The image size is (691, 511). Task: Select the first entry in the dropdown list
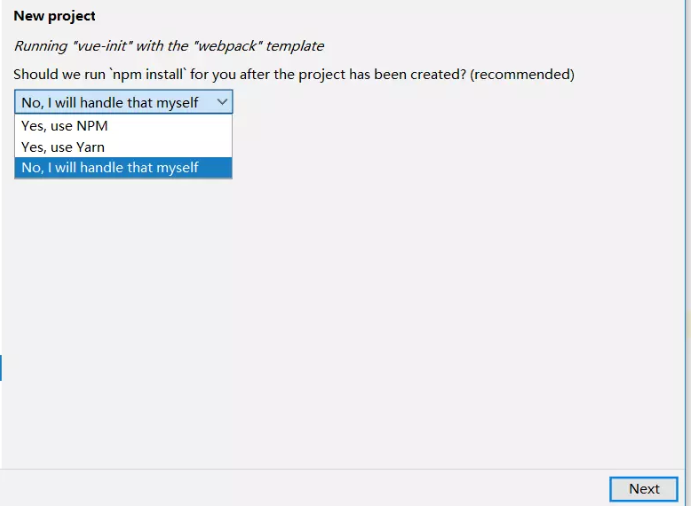pos(65,126)
